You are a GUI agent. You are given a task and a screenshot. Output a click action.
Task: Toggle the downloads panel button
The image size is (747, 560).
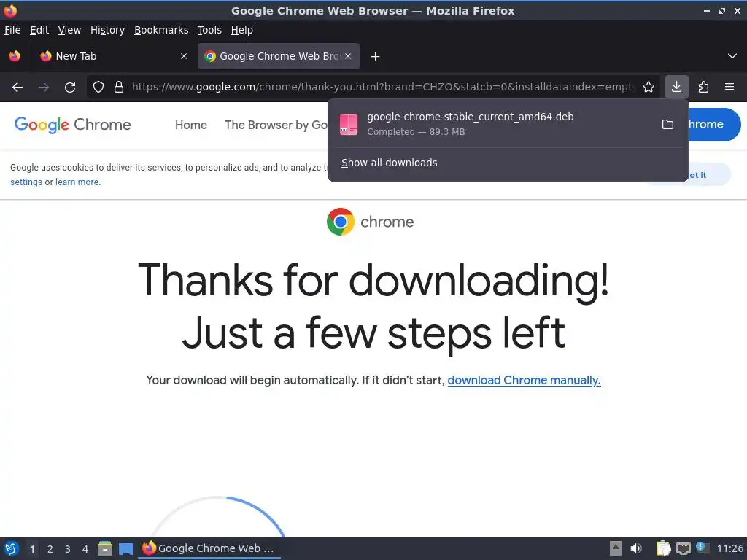pos(676,87)
